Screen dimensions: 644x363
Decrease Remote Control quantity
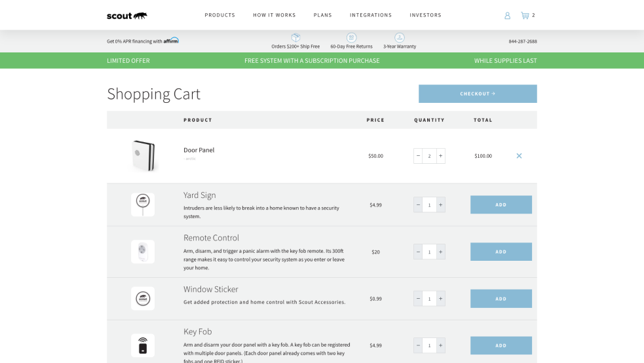418,252
